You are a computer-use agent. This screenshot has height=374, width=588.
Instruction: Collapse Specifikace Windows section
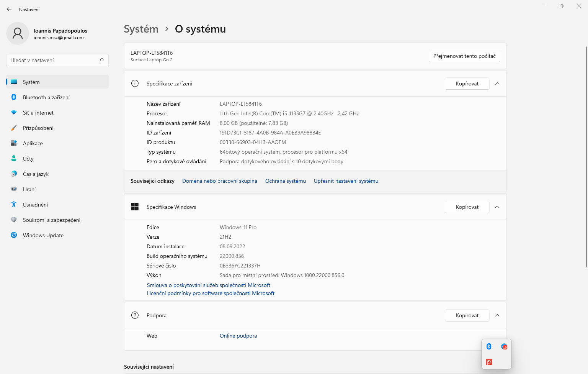[497, 207]
